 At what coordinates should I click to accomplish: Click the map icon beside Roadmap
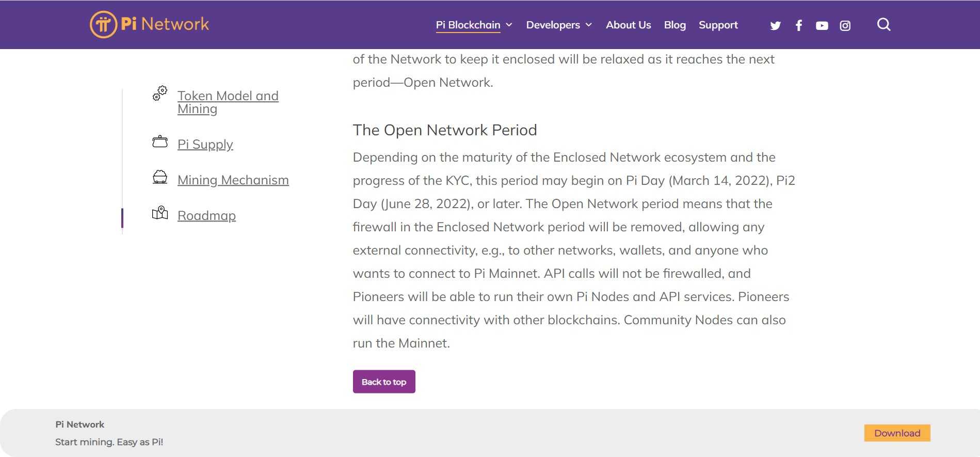[x=160, y=213]
